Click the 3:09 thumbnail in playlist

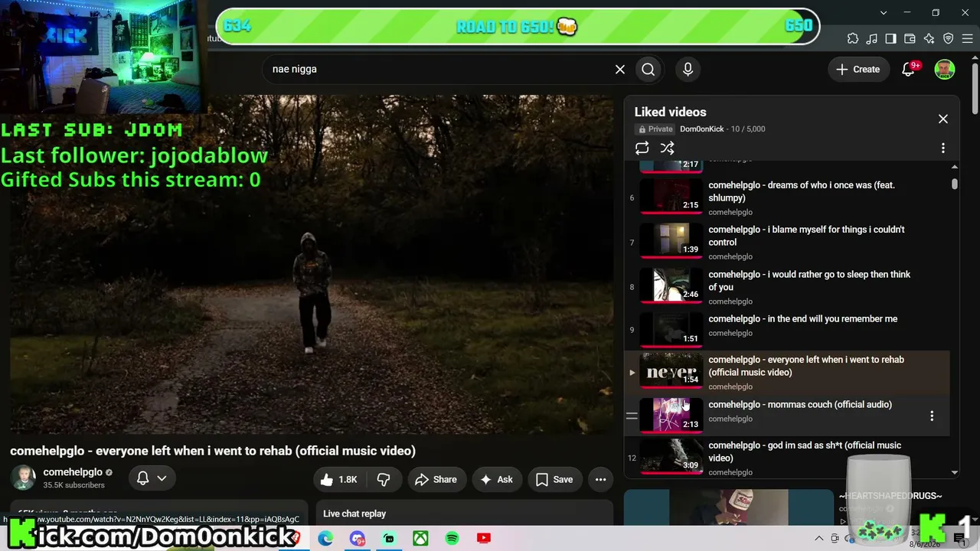tap(671, 457)
